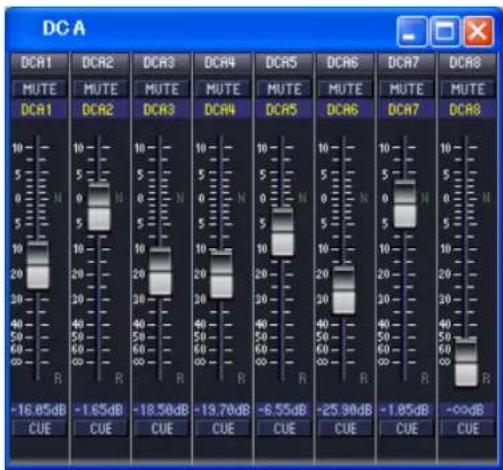Click the DCA3 fader knob
This screenshot has height=470, width=503.
[x=160, y=271]
